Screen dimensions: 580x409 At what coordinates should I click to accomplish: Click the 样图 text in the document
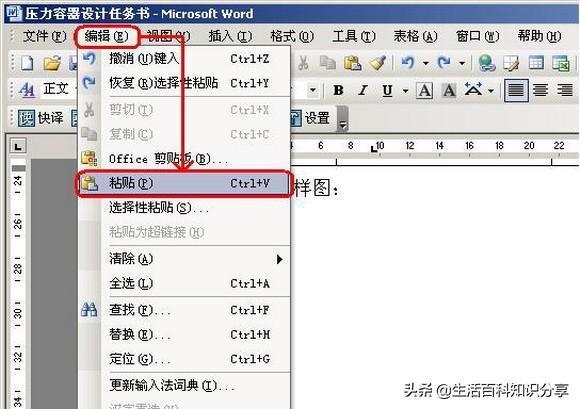pos(312,188)
